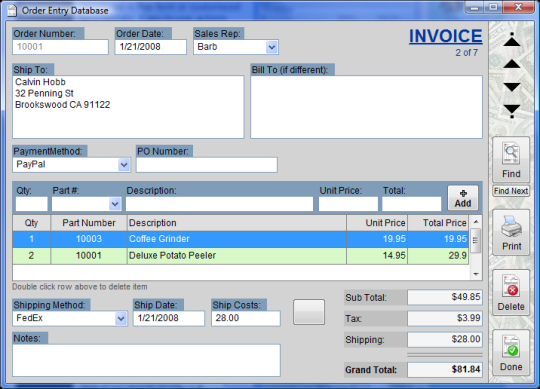Open the Sales Rep dropdown
540x389 pixels.
pos(272,47)
